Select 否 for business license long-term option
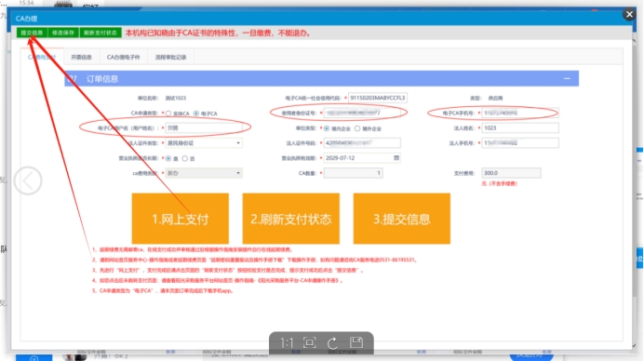The height and width of the screenshot is (361, 644). [185, 158]
